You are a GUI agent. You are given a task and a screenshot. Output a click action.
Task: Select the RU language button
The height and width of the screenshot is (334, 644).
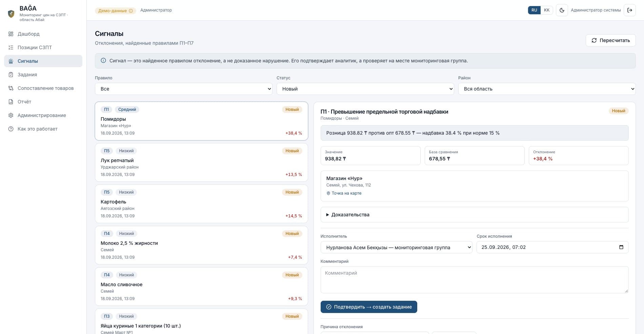pos(534,10)
